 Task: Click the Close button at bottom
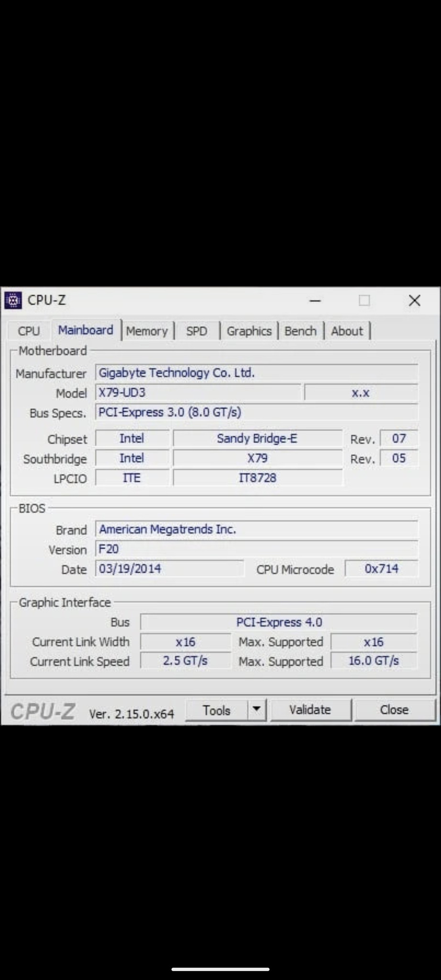[394, 710]
